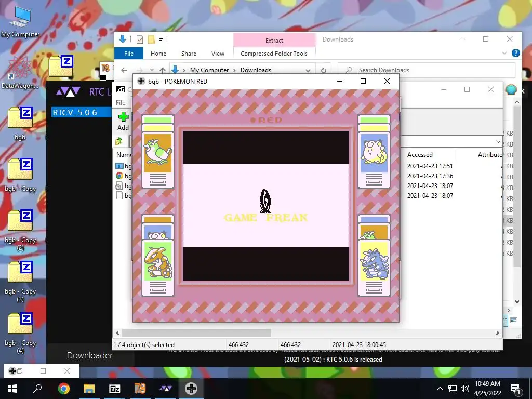Click the Refresh icon next to the address bar
The width and height of the screenshot is (532, 399).
pos(324,70)
